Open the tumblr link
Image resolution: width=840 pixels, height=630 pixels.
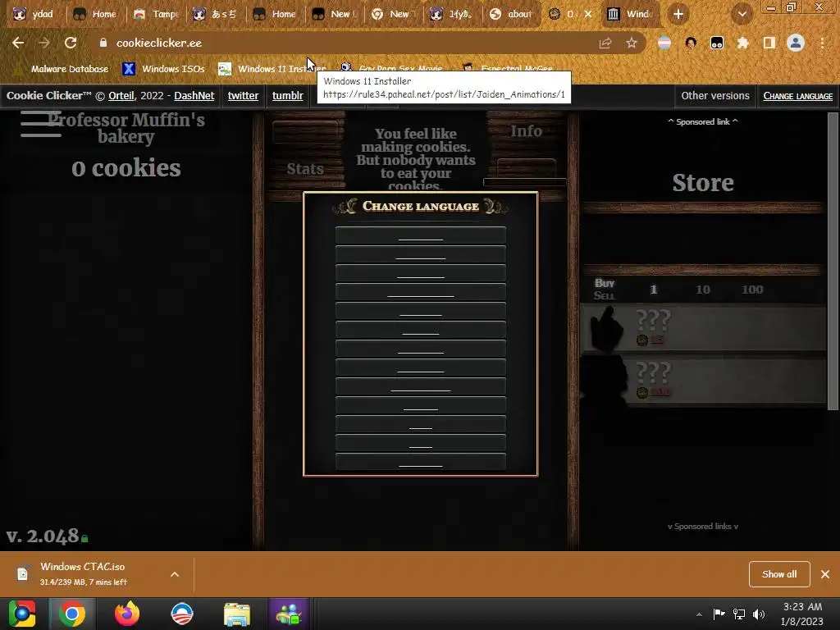[288, 96]
